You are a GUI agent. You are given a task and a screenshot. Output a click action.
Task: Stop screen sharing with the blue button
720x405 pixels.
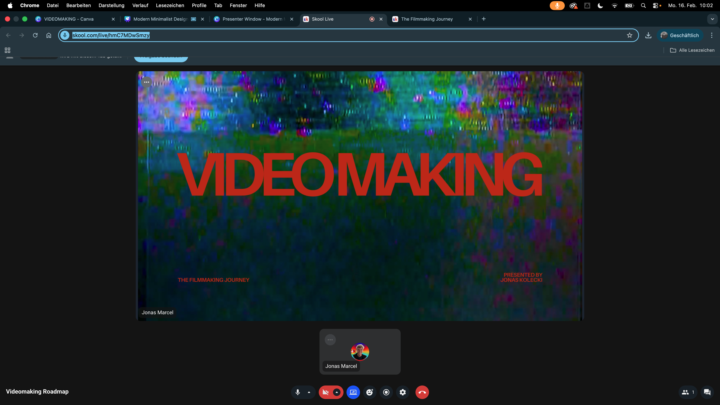(353, 392)
